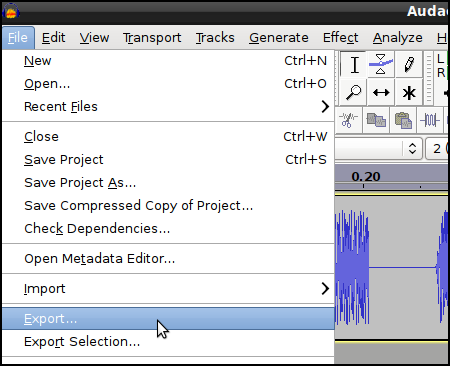Expand the Import submenu
450x366 pixels.
[x=168, y=289]
